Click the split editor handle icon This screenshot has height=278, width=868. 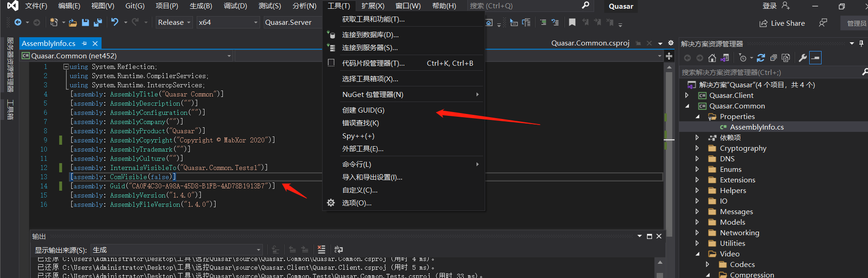click(x=669, y=56)
